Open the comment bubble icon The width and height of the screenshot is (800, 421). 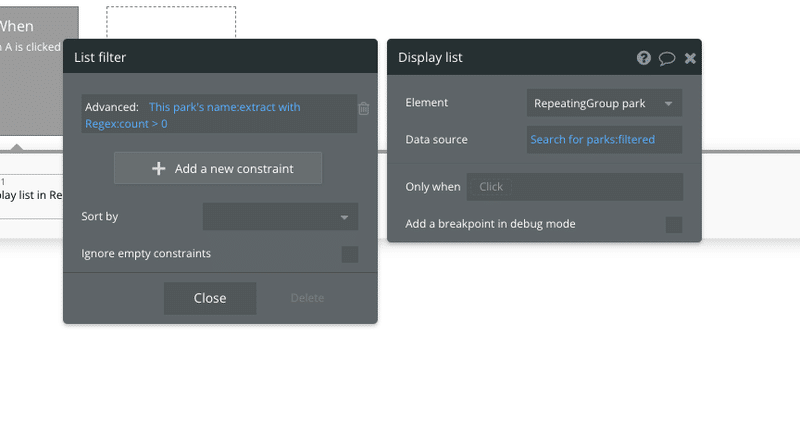point(667,58)
